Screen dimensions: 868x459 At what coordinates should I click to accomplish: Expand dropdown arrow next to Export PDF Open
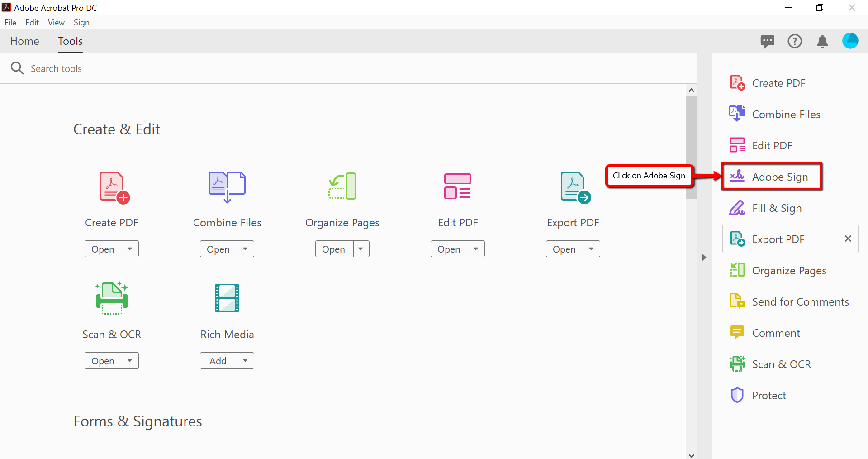592,249
